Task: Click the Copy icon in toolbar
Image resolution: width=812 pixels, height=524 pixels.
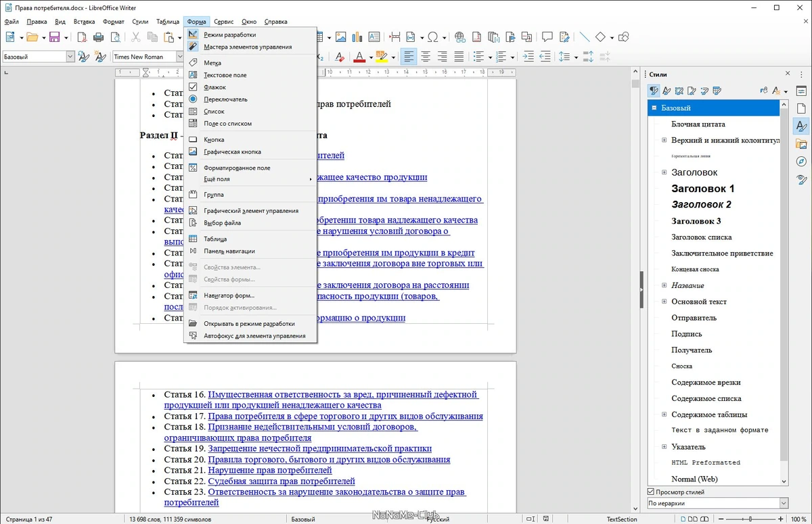Action: coord(152,37)
